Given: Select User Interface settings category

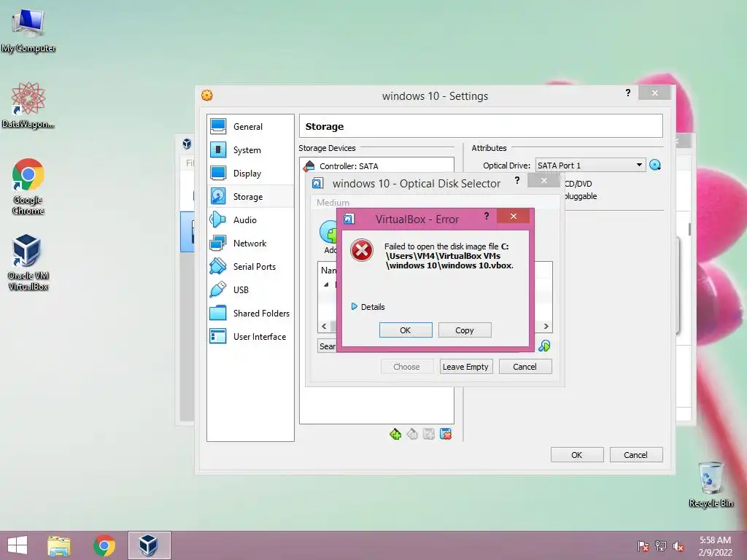Looking at the screenshot, I should 250,337.
